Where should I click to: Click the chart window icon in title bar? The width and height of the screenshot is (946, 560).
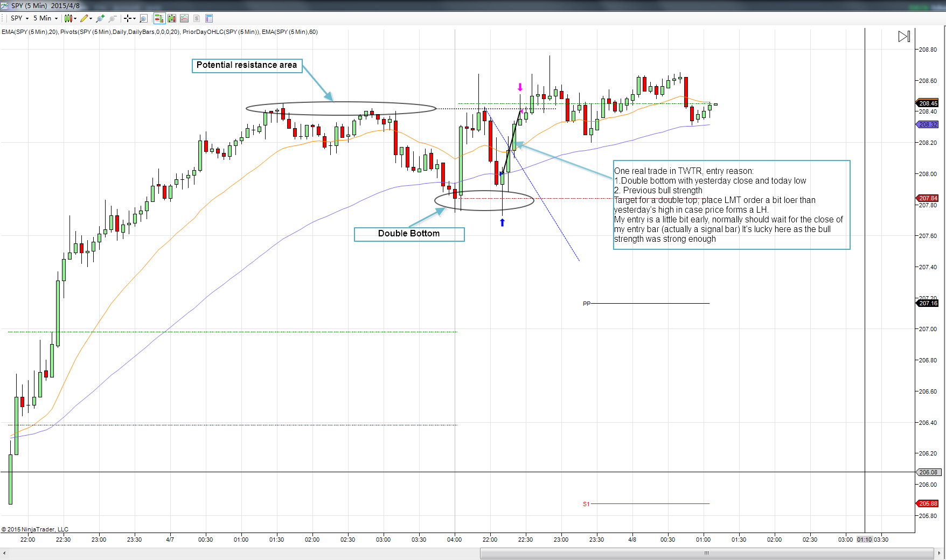4,5
